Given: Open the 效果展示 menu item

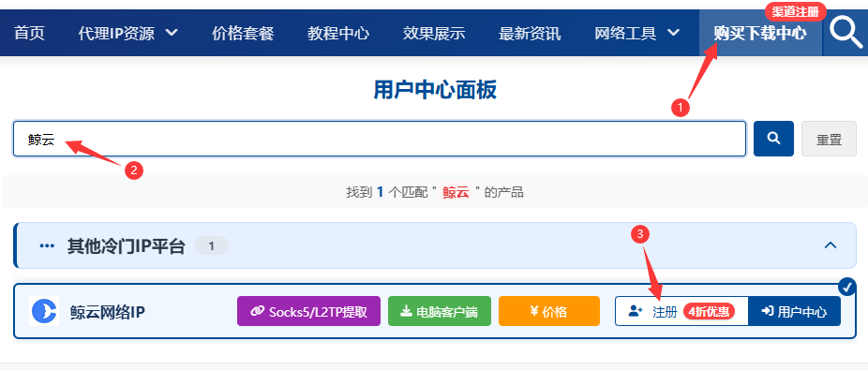Looking at the screenshot, I should 434,33.
